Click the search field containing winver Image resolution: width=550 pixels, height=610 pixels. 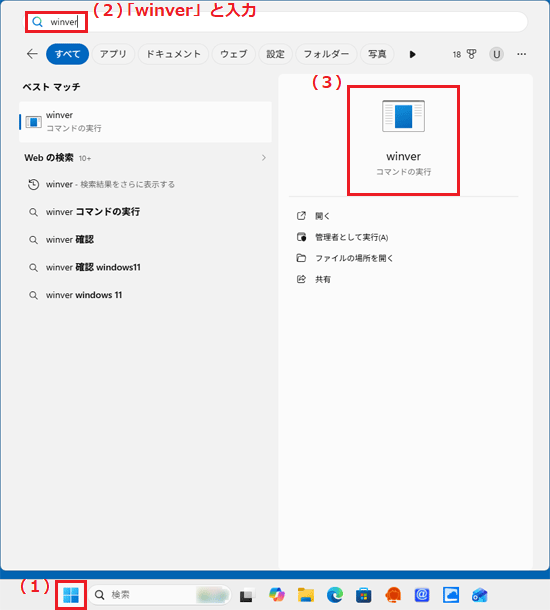tap(276, 22)
